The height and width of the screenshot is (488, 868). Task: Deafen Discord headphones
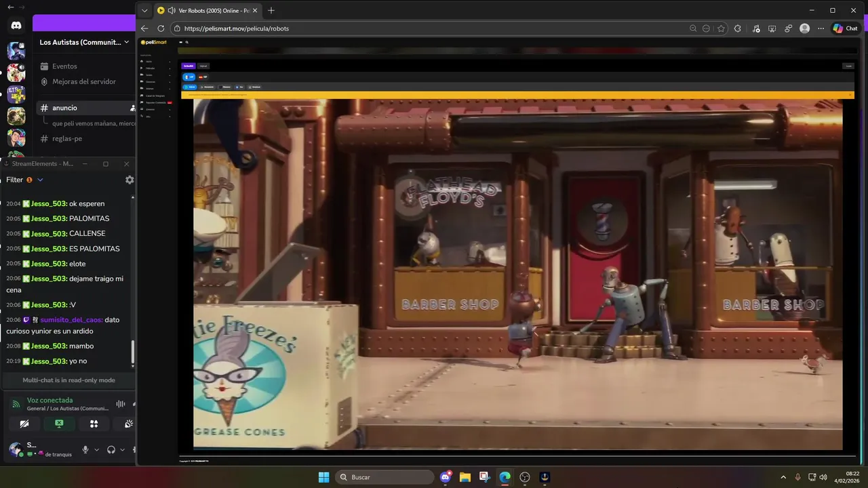[111, 449]
